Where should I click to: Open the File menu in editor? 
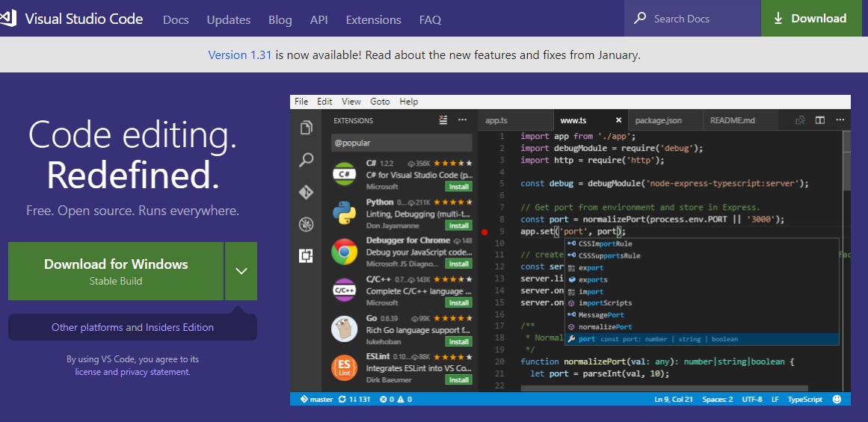click(301, 102)
